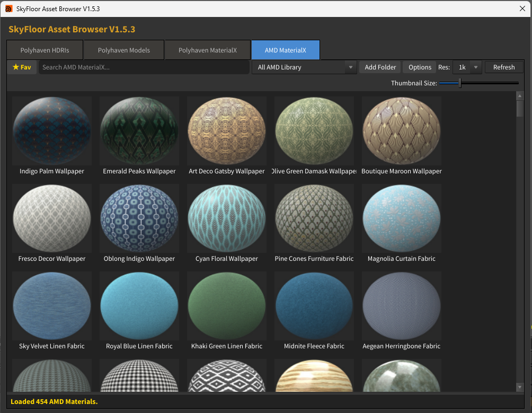Select the Fresco Decor Wallpaper thumbnail
Screen dimensions: 532x413
click(x=52, y=218)
